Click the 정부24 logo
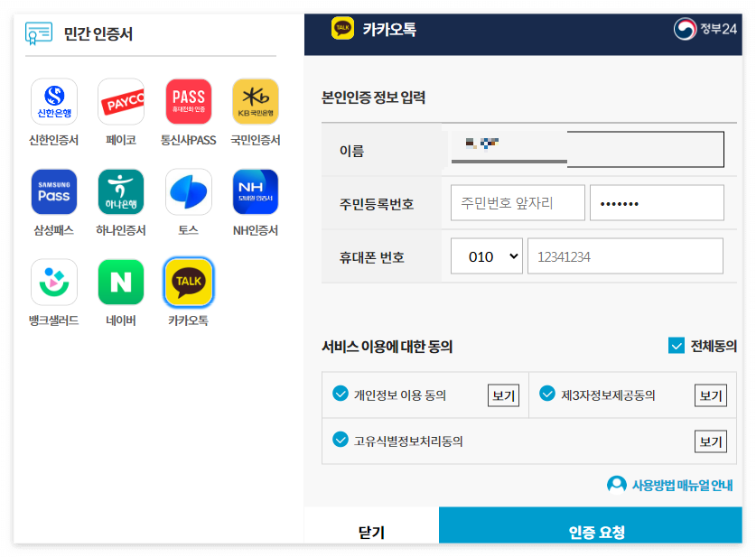Image resolution: width=756 pixels, height=557 pixels. (x=705, y=29)
